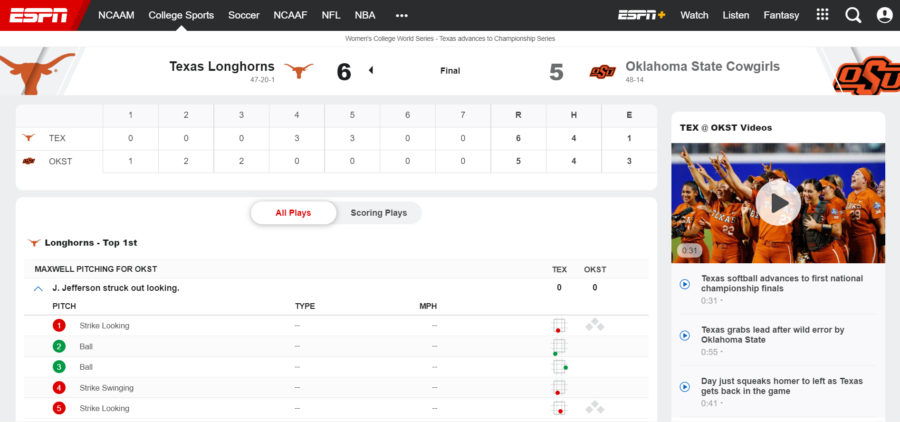Click 'Strike Swinging' pitch description
The height and width of the screenshot is (422, 900).
click(x=106, y=388)
